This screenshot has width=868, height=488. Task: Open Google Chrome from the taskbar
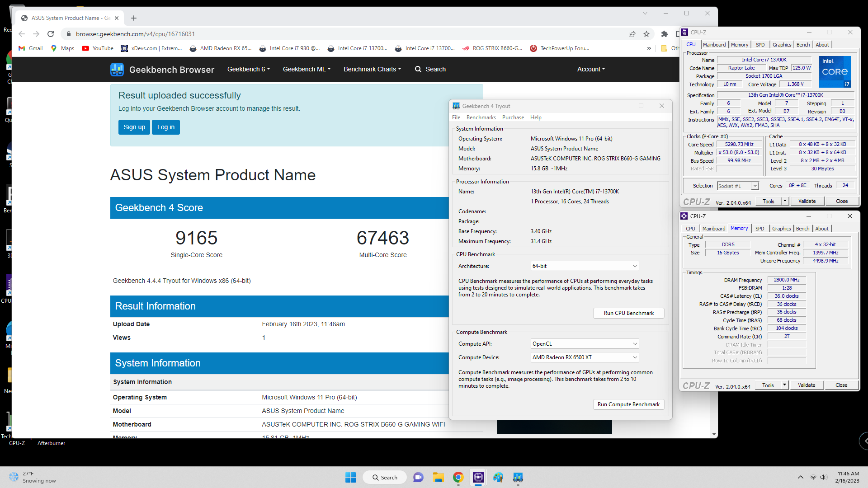(458, 477)
